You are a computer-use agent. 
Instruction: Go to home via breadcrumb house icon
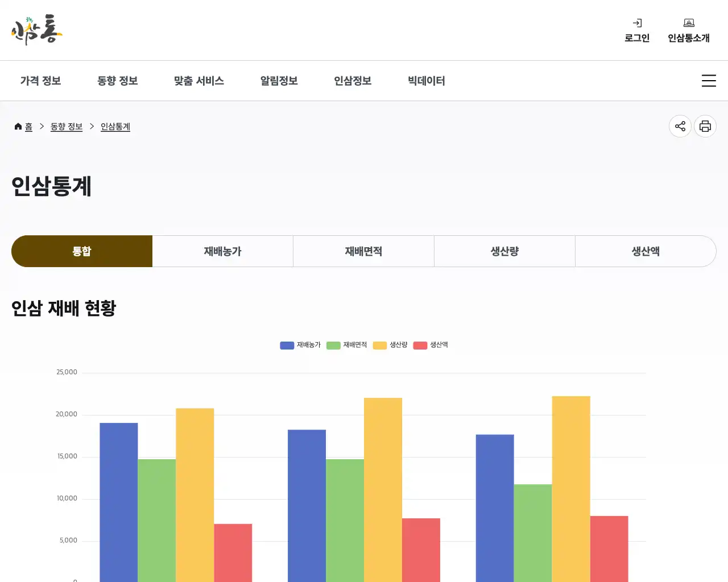(x=18, y=126)
